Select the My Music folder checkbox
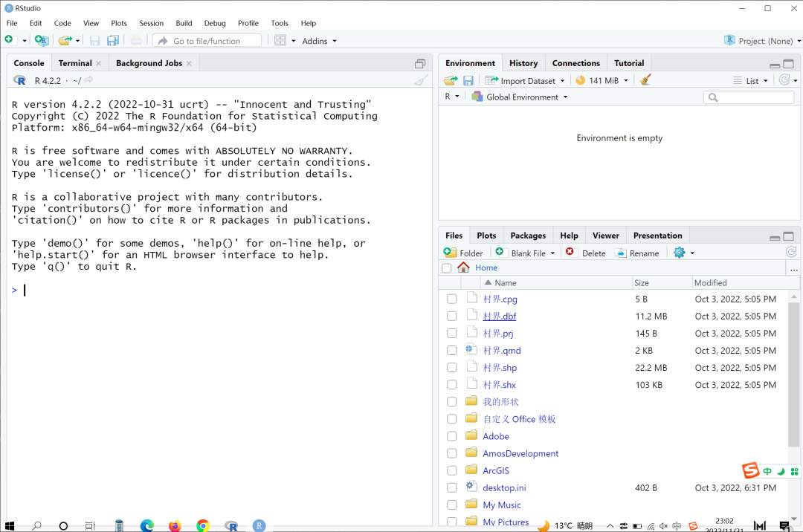Viewport: 803px width, 532px height. 452,505
